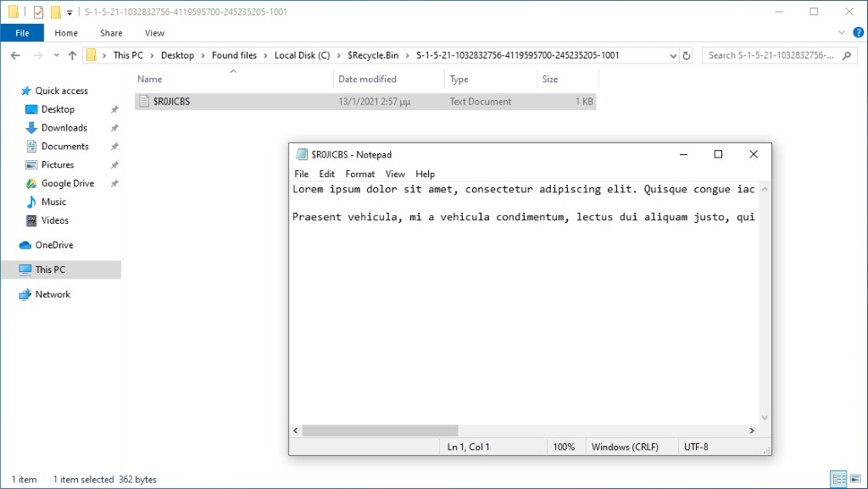Open Notepad File menu
This screenshot has height=489, width=868.
(301, 174)
